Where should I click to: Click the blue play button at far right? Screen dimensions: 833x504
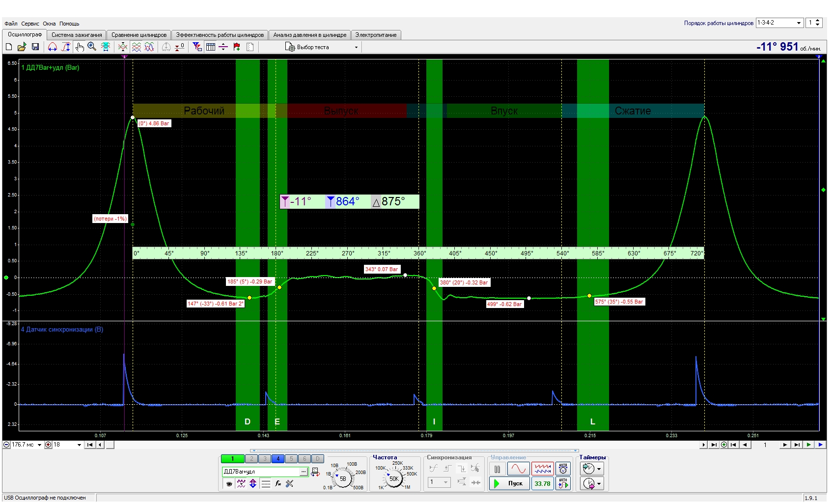820,445
